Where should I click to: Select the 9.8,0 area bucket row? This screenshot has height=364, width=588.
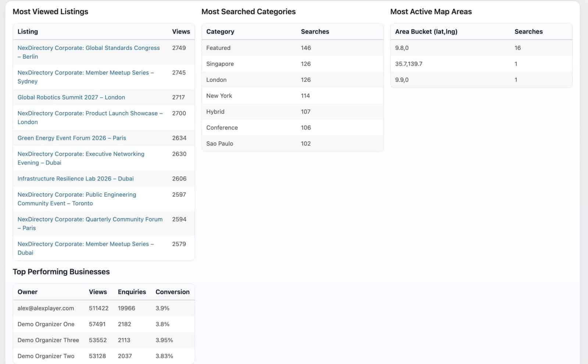(441, 48)
